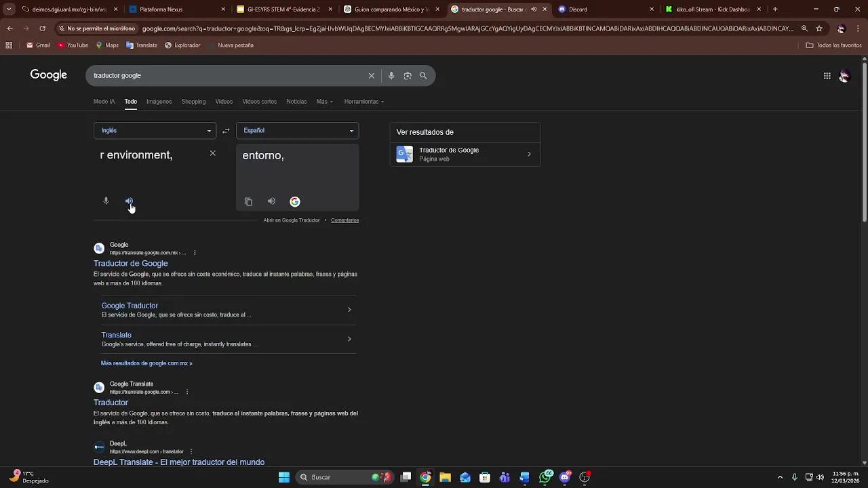Viewport: 868px width, 488px height.
Task: Click Abrir en Google Traductor link
Action: [x=292, y=220]
